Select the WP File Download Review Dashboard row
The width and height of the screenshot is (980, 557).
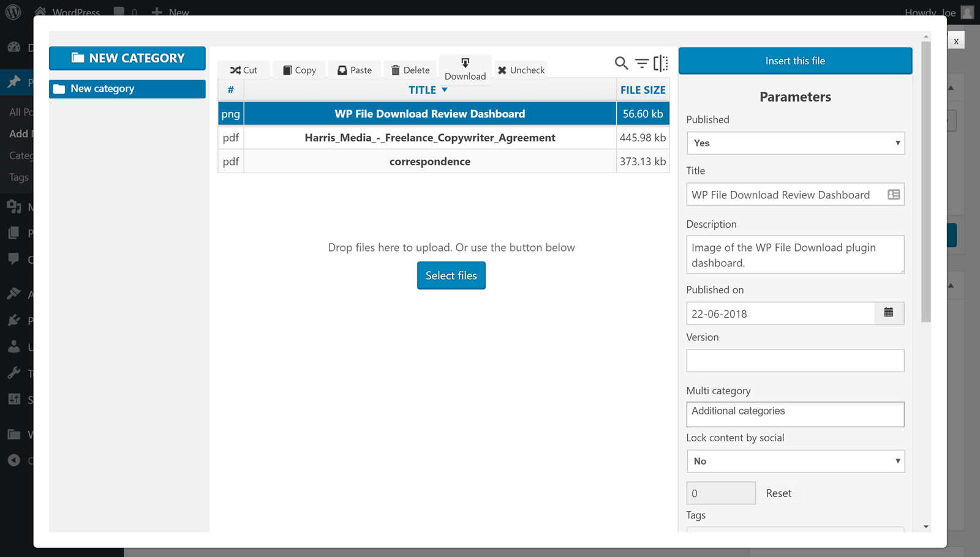pos(443,114)
